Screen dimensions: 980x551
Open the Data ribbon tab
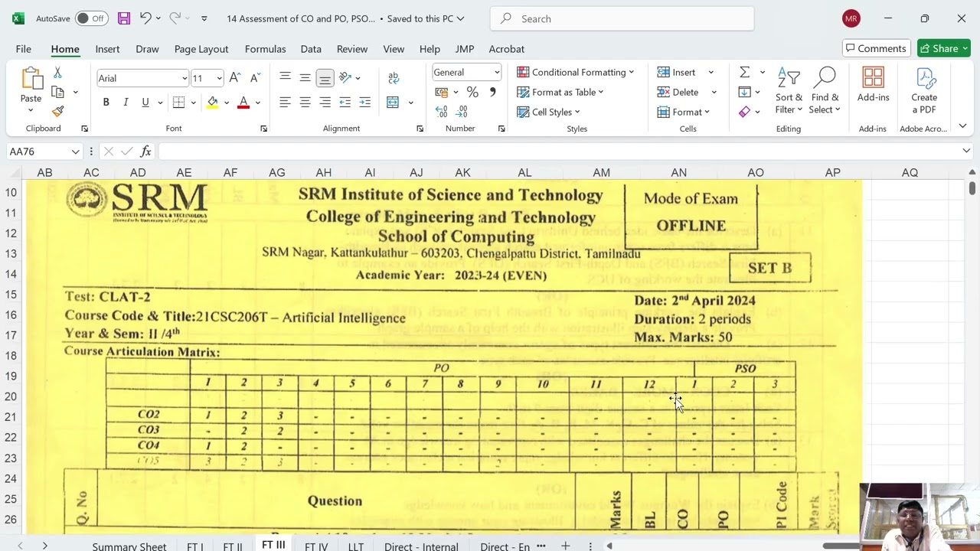tap(311, 49)
